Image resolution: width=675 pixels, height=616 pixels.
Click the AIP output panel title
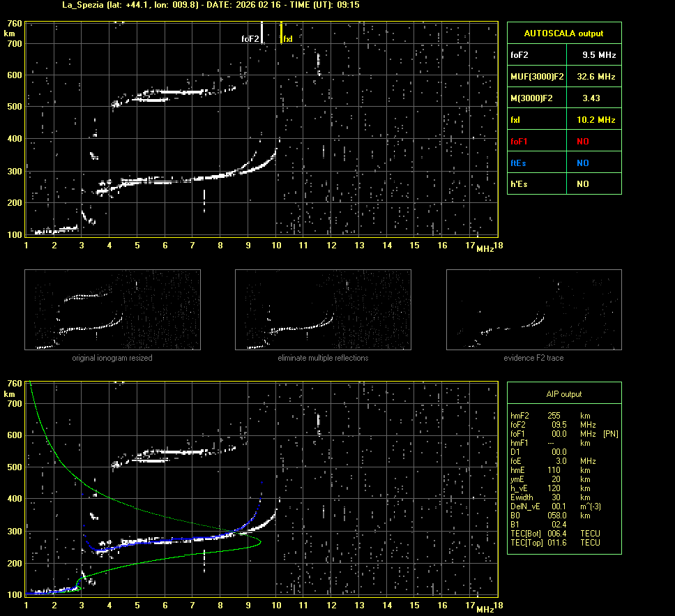pyautogui.click(x=563, y=394)
